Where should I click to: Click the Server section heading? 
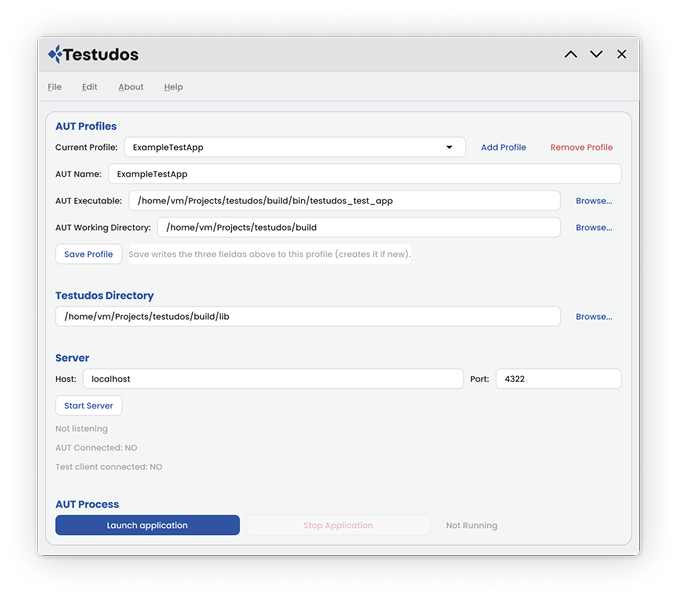[72, 358]
